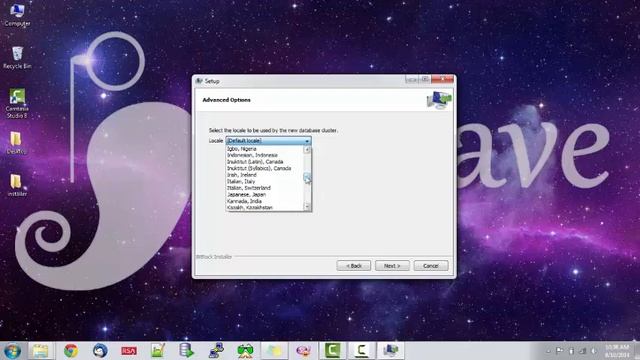The height and width of the screenshot is (360, 640).
Task: Select the installer folder desktop icon
Action: tap(17, 185)
